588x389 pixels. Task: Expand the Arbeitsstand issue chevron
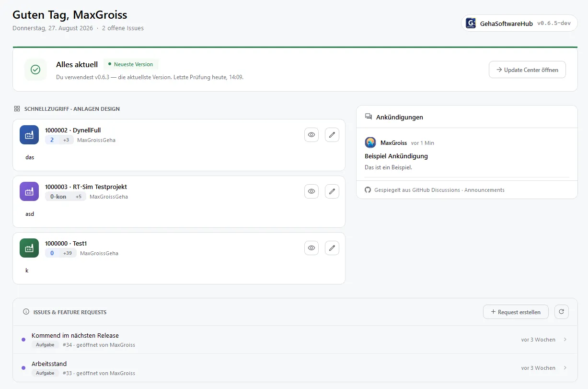click(x=565, y=368)
